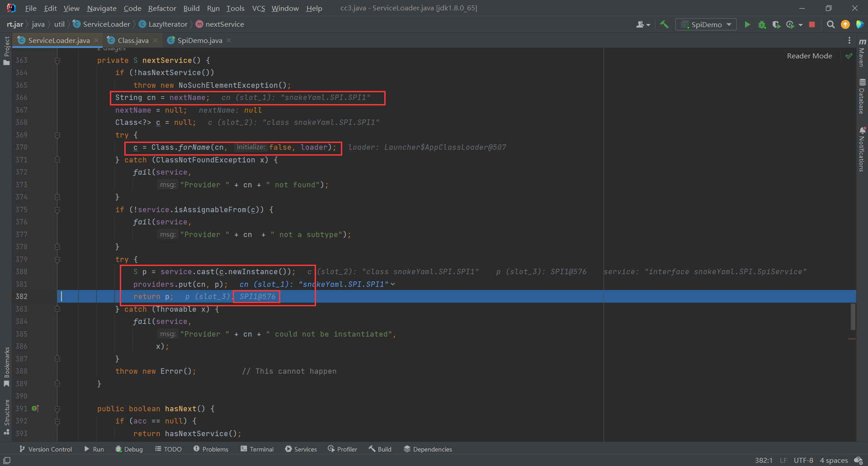Screen dimensions: 868x466
Task: Close the Class.java tab
Action: click(x=156, y=40)
